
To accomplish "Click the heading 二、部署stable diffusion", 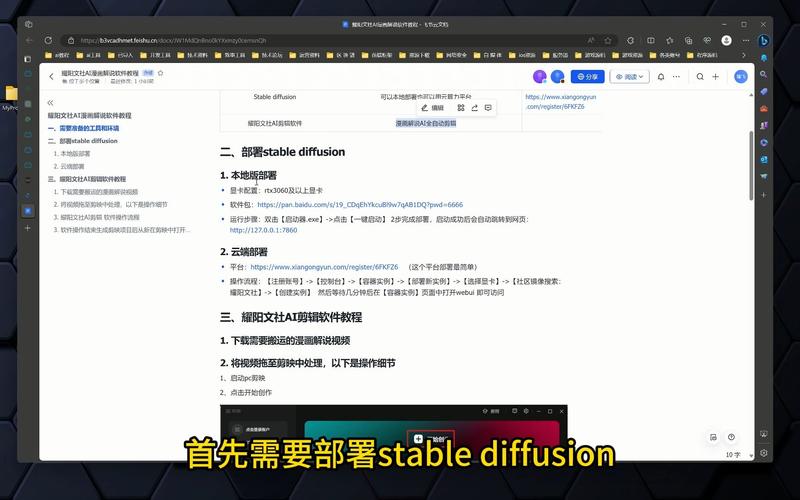I will 283,152.
